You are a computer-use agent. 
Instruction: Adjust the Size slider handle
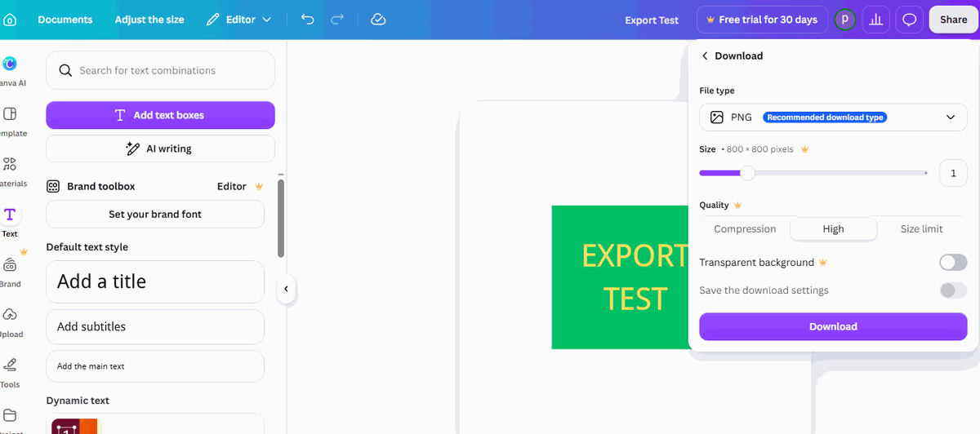point(747,173)
